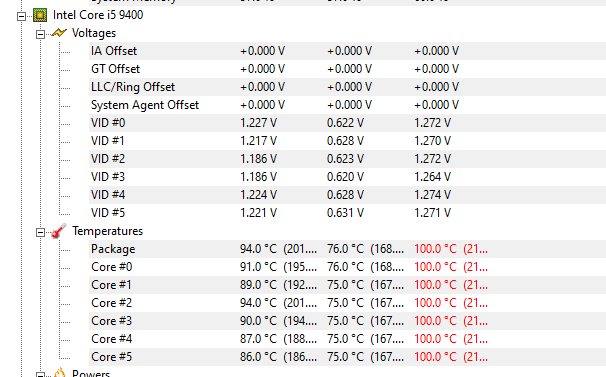
Task: Select the System Agent Offset row
Action: [x=347, y=105]
